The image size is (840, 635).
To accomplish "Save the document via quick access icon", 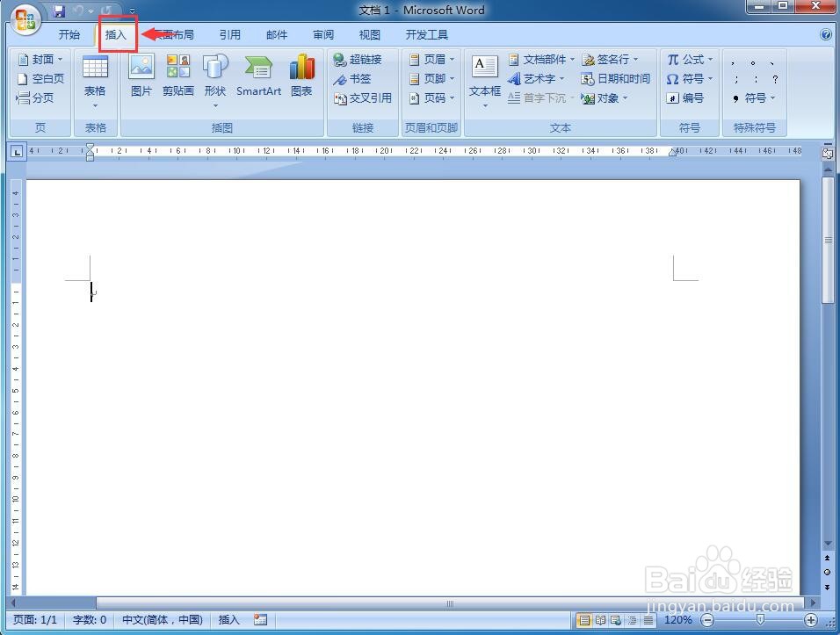I will point(59,11).
